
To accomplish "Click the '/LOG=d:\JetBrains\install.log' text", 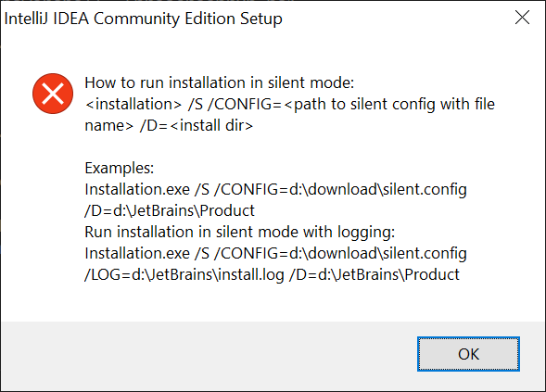I will tap(184, 274).
